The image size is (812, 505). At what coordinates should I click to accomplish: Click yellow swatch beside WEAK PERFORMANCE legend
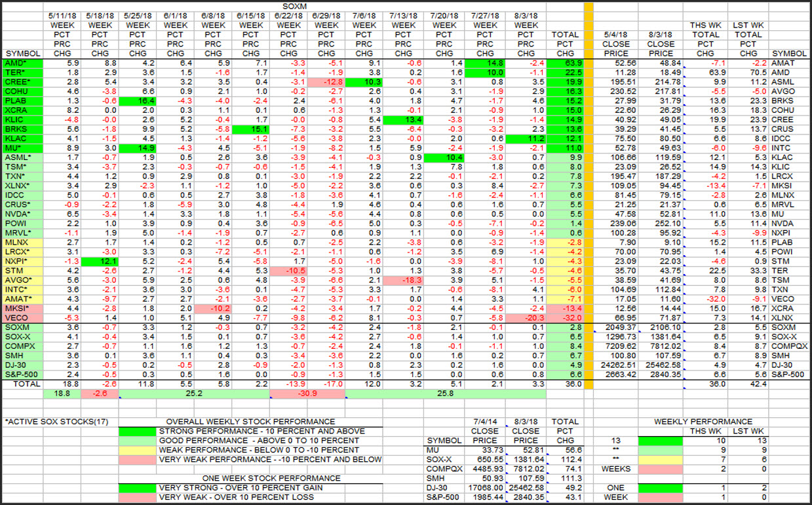[138, 450]
